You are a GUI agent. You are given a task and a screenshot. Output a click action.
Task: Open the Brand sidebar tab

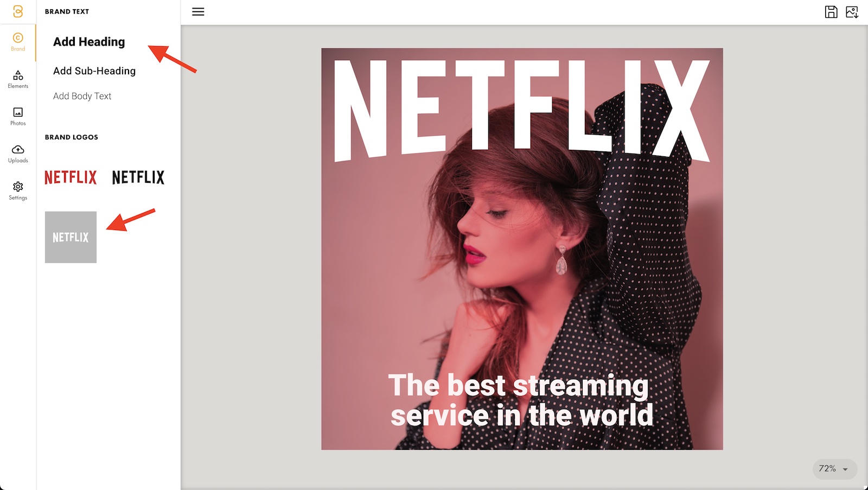[x=18, y=42]
